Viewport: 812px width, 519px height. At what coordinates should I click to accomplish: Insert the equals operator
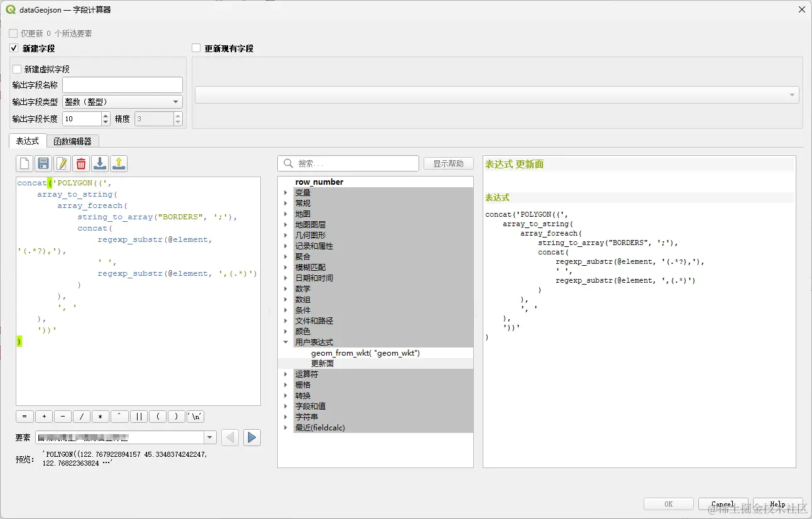[x=25, y=417]
